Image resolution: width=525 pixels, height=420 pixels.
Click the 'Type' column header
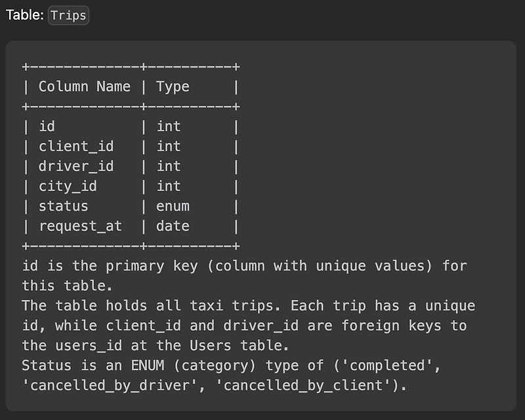click(x=173, y=87)
